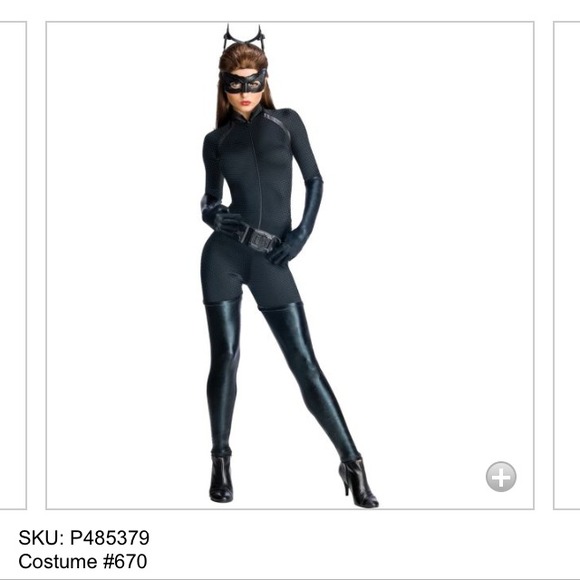Click the black eye mask on model

(x=244, y=82)
